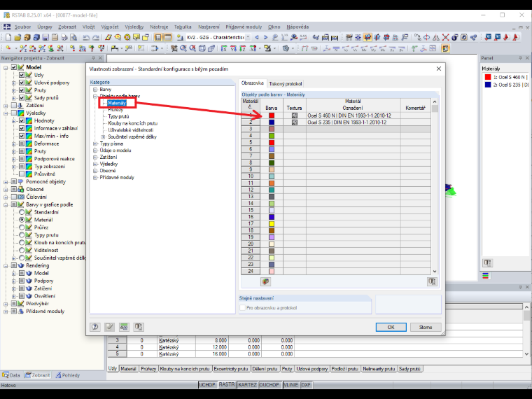Click the 0.00 units icon in dialog footer
The image size is (532, 399).
(124, 327)
